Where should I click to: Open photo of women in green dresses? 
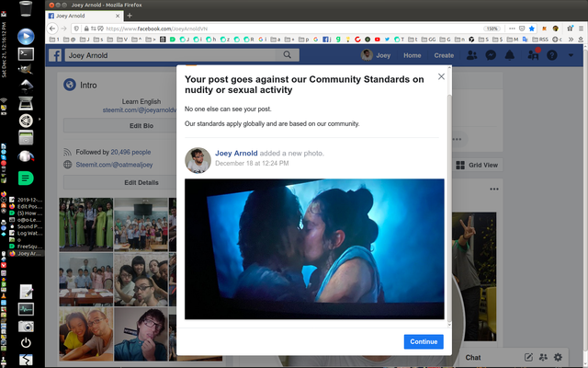click(85, 224)
